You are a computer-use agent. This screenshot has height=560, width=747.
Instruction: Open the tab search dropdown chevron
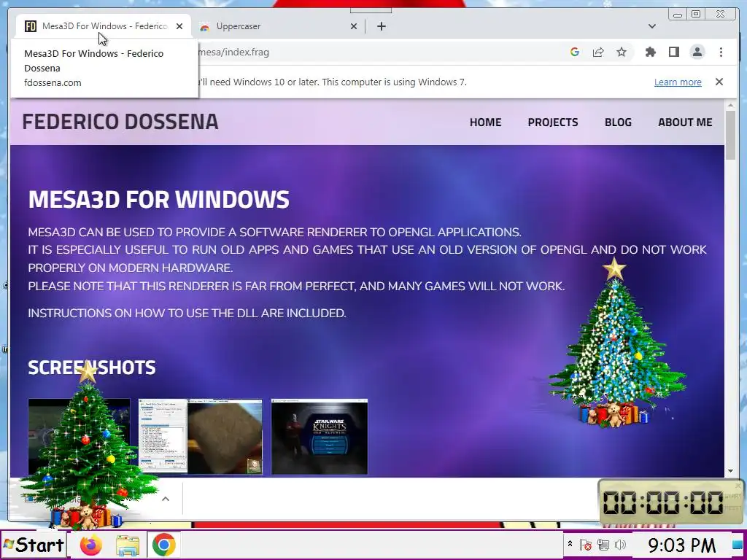pyautogui.click(x=652, y=26)
